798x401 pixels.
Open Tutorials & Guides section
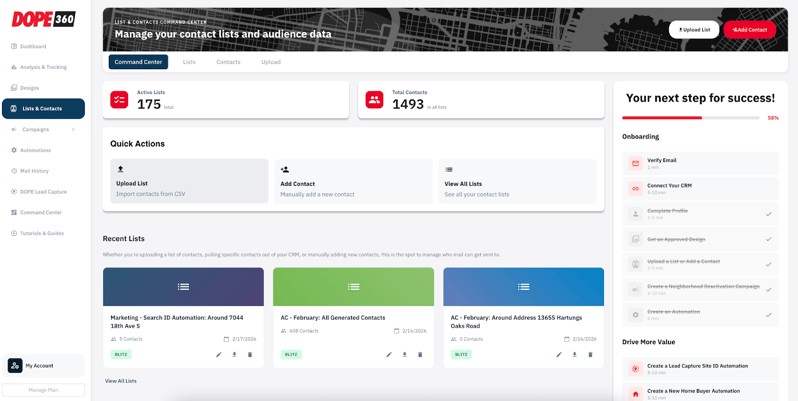tap(42, 233)
